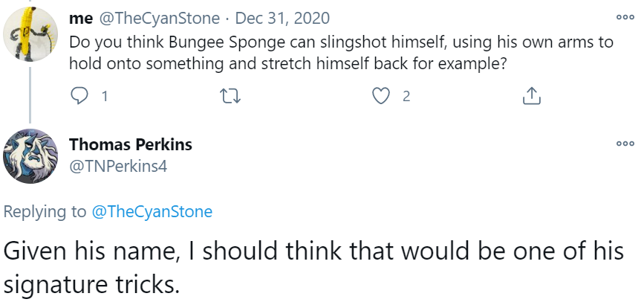The height and width of the screenshot is (302, 644).
Task: Click the like count number 2
Action: point(406,96)
